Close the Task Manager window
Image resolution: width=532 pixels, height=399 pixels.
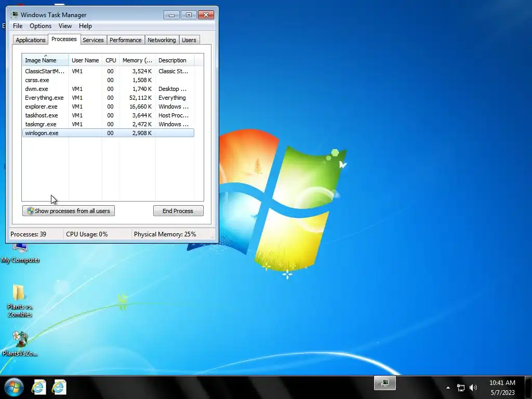click(206, 15)
